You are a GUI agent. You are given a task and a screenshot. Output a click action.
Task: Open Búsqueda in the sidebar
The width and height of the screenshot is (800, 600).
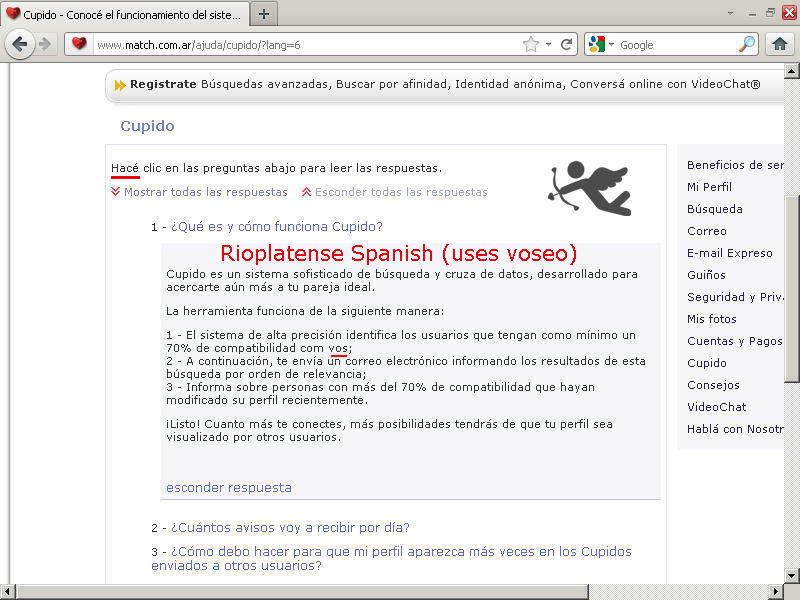coord(715,209)
